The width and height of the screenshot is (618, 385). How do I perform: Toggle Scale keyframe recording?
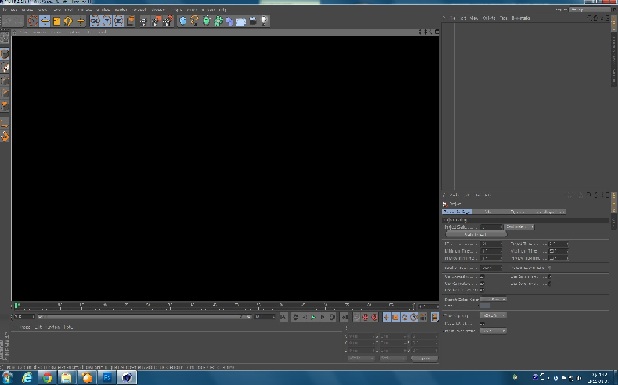(396, 317)
